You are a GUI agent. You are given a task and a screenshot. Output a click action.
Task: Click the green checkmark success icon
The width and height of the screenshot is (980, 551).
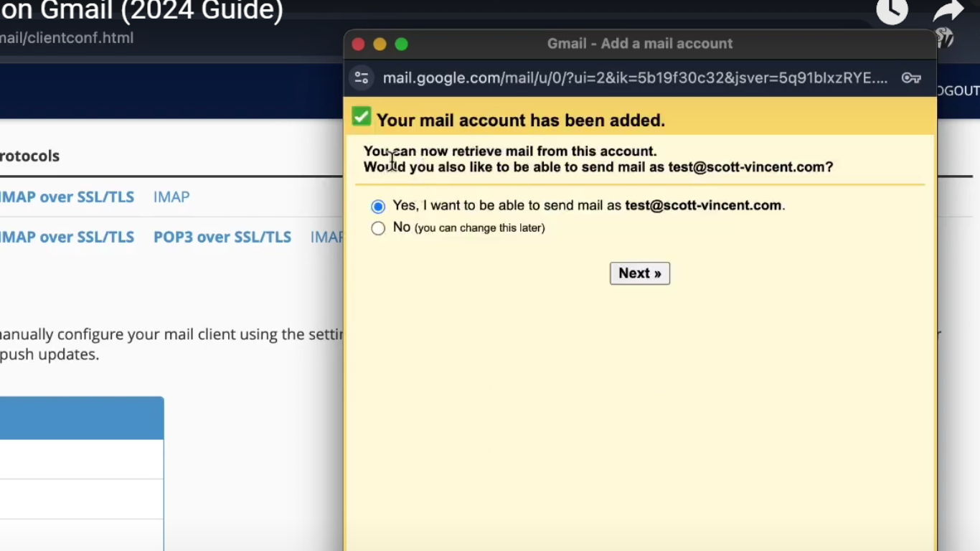[x=362, y=117]
